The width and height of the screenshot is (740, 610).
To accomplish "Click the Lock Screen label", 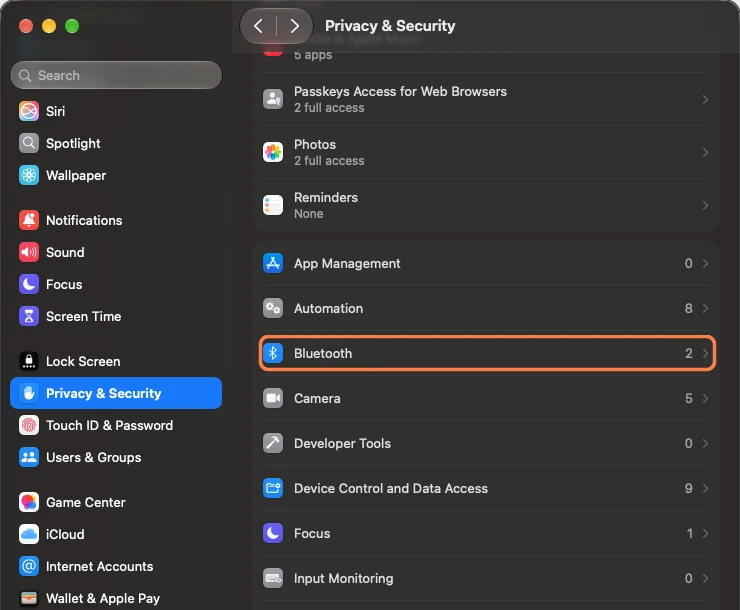I will coord(83,361).
